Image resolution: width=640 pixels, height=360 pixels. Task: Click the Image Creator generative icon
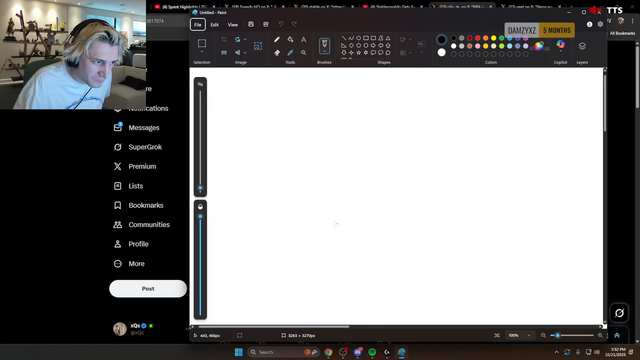pyautogui.click(x=258, y=46)
